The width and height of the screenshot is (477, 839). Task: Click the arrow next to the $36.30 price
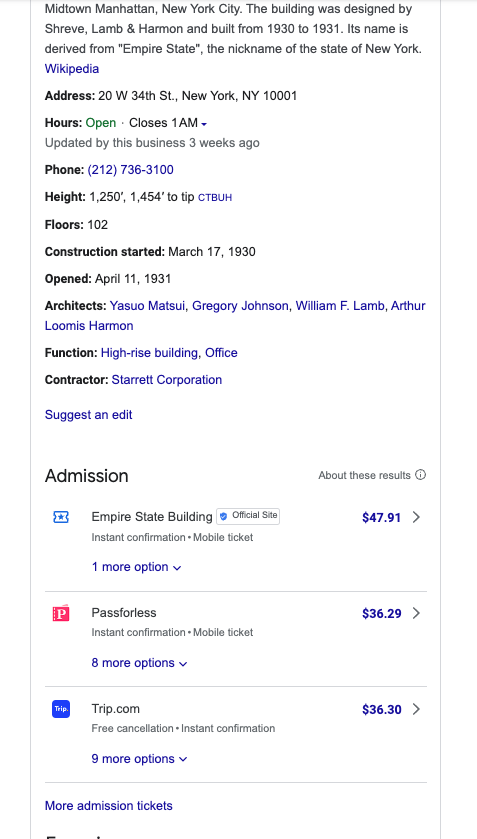[x=417, y=710]
